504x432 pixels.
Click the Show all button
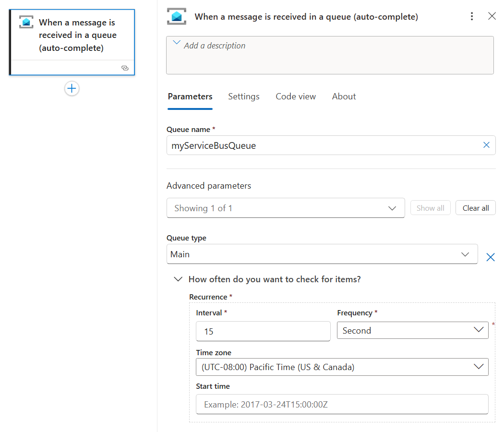(430, 208)
